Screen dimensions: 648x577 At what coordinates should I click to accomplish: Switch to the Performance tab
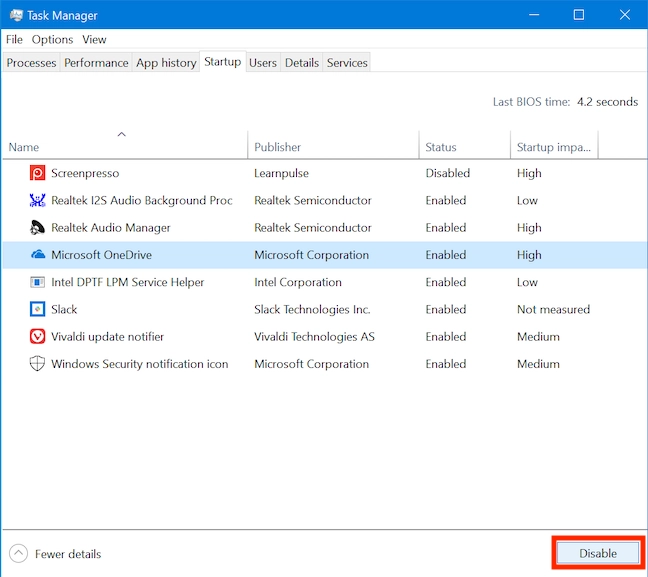click(x=96, y=62)
